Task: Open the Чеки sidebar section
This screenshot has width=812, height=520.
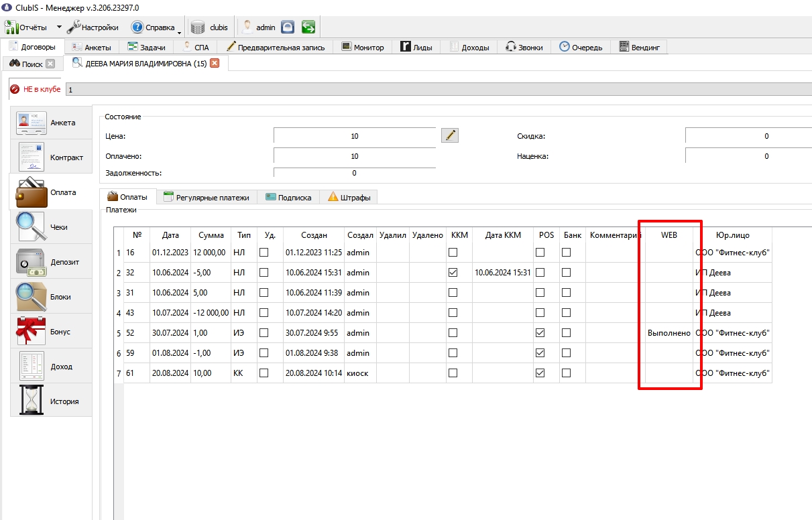Action: pyautogui.click(x=51, y=227)
